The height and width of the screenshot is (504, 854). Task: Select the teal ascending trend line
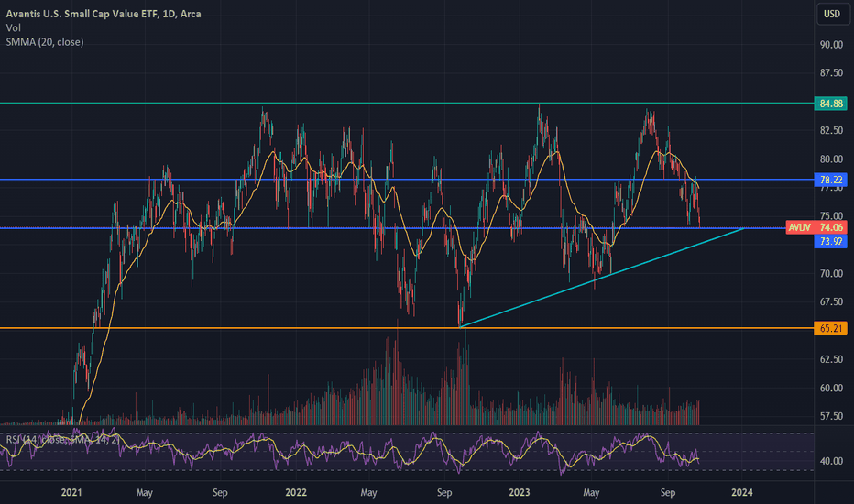(602, 278)
